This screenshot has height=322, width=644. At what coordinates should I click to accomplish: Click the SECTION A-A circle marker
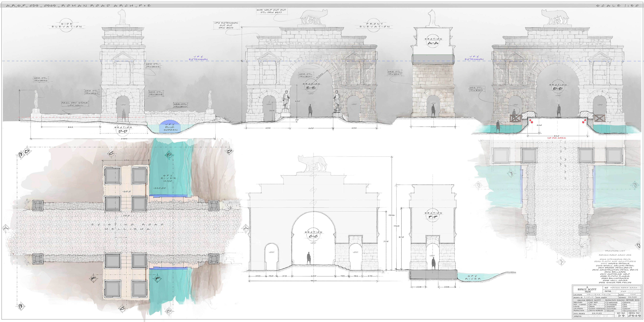click(x=433, y=41)
